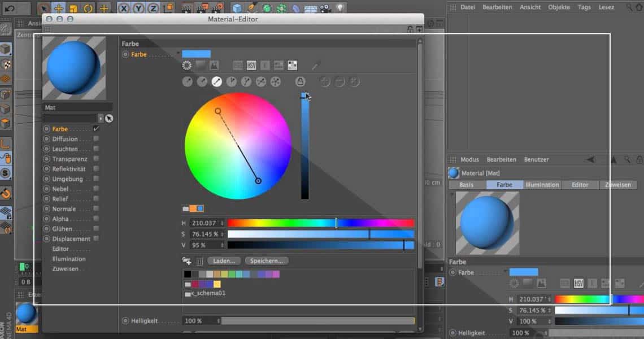Delete swatch with the trash icon

tap(199, 261)
